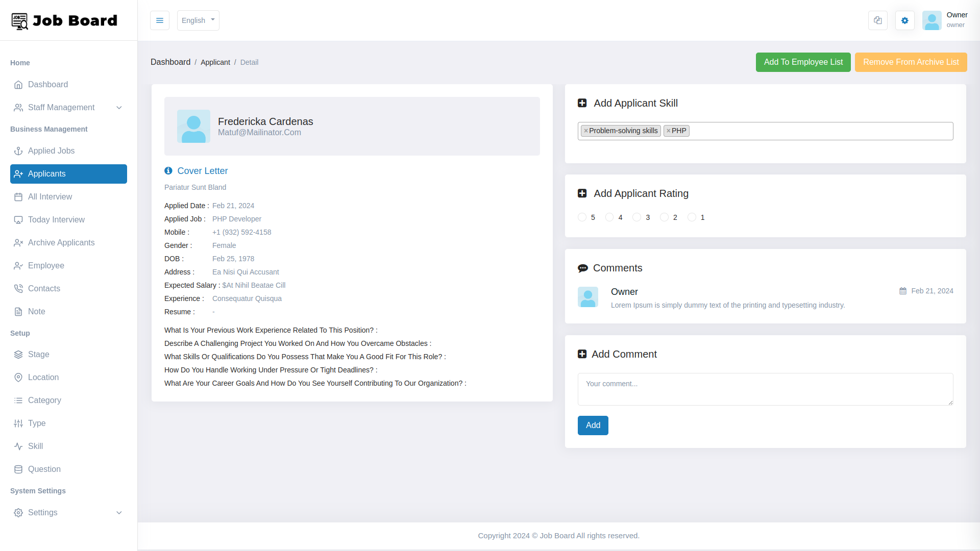The image size is (980, 551).
Task: Open the Applicant breadcrumb entry
Action: [x=215, y=62]
